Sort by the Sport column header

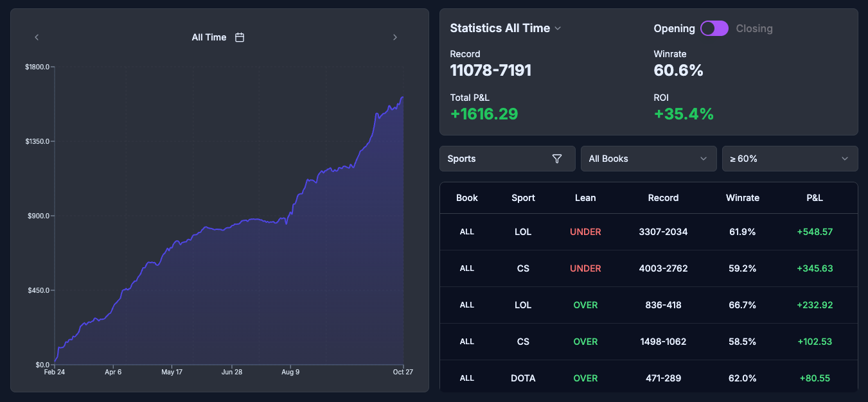523,198
